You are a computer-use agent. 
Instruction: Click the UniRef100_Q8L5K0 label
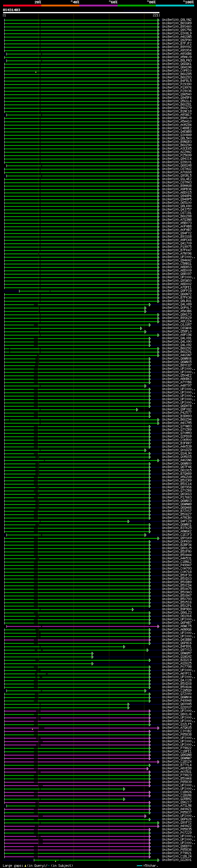177,139
